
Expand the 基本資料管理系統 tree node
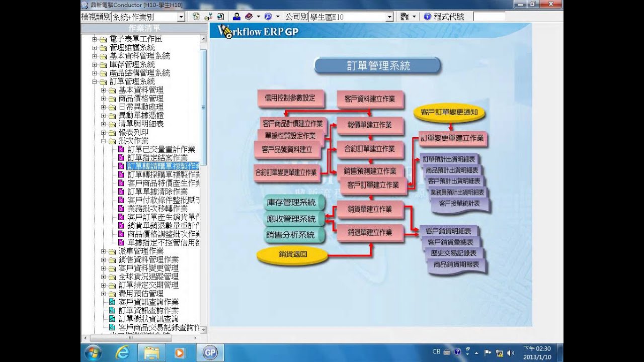94,56
